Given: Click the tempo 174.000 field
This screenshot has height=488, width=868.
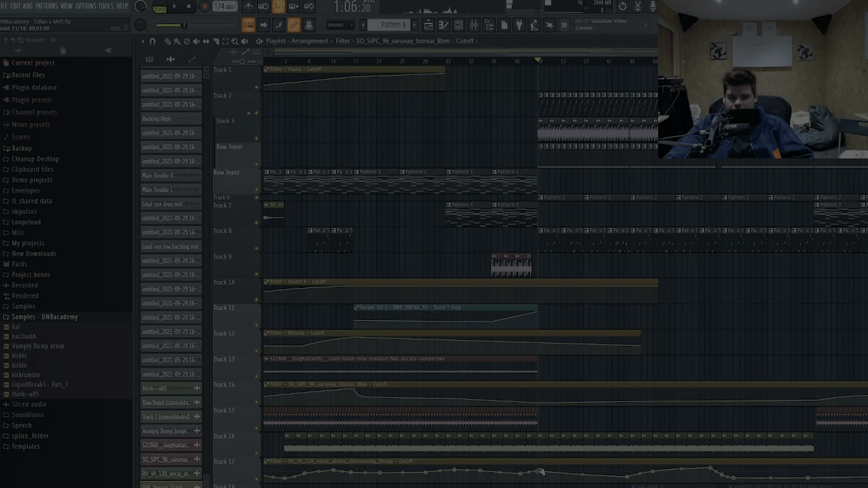Looking at the screenshot, I should [x=225, y=6].
